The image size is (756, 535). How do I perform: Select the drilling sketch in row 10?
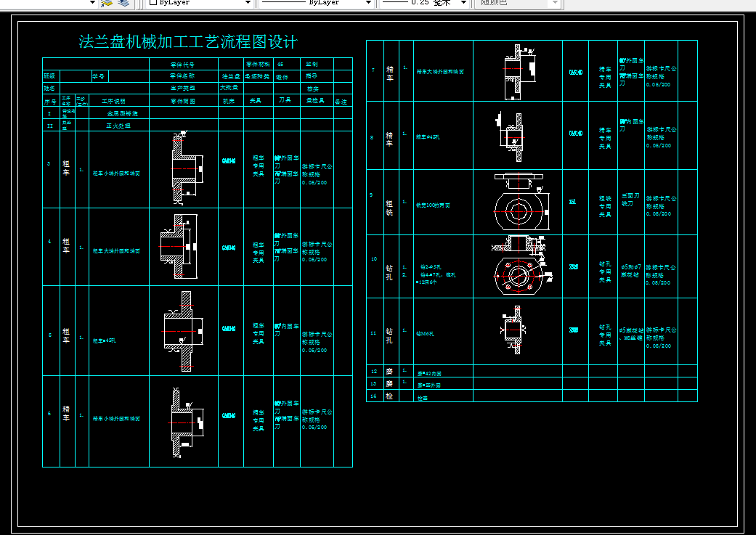click(521, 266)
